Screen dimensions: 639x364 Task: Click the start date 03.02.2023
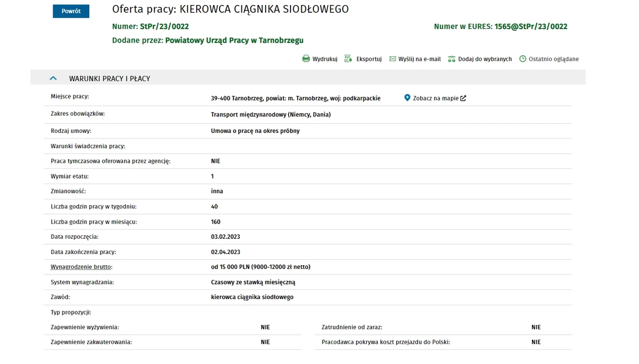point(226,237)
